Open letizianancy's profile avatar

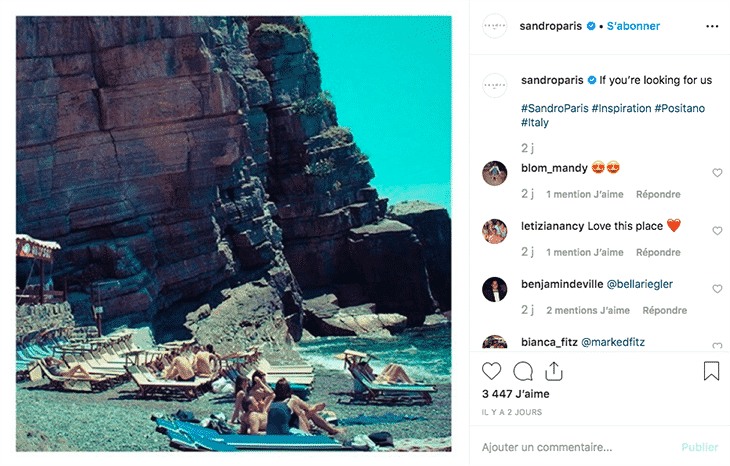coord(495,232)
